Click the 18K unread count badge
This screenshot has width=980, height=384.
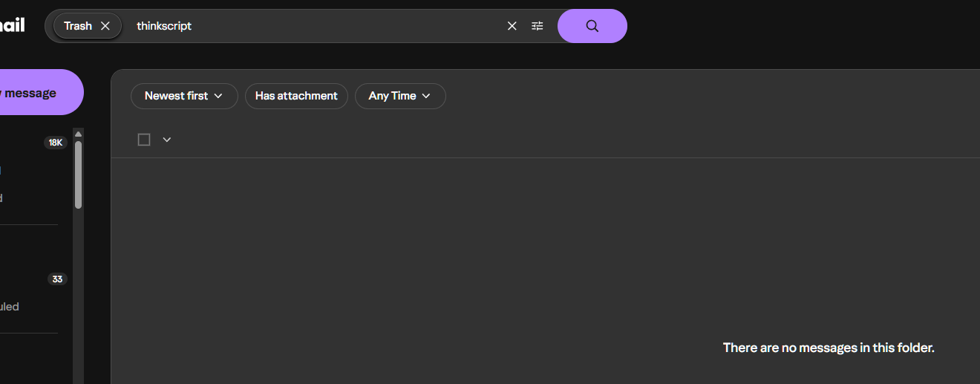(x=56, y=143)
